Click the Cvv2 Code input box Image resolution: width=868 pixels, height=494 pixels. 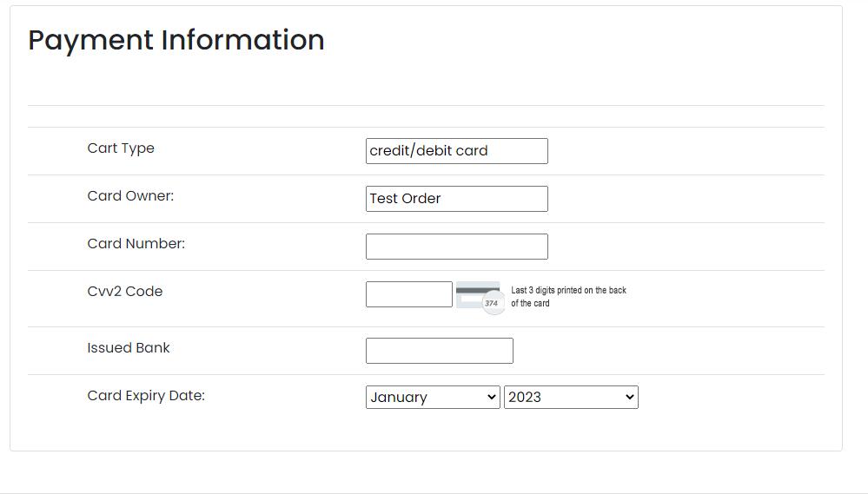tap(408, 293)
